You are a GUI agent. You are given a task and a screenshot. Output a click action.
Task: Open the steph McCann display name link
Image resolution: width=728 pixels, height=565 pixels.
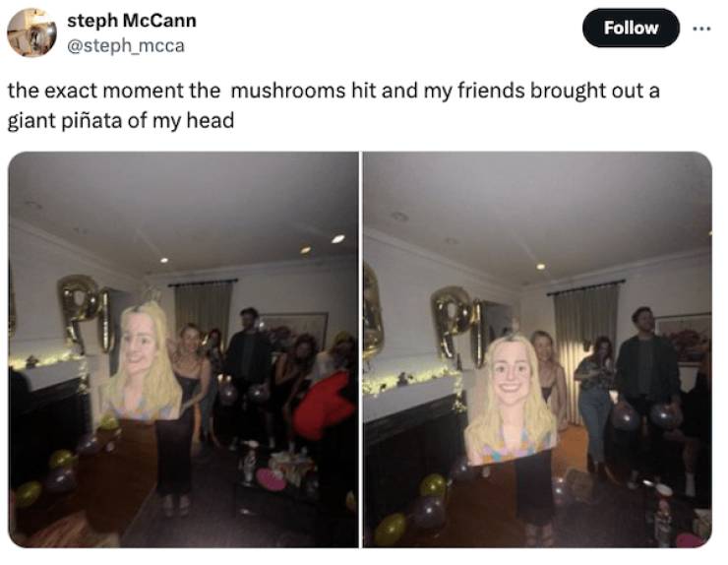coord(132,21)
